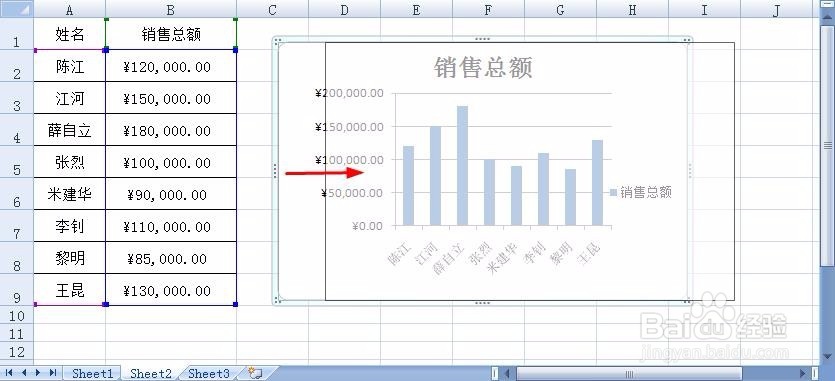
Task: Click the ¥100,000.00 cell in column B
Action: pyautogui.click(x=171, y=162)
